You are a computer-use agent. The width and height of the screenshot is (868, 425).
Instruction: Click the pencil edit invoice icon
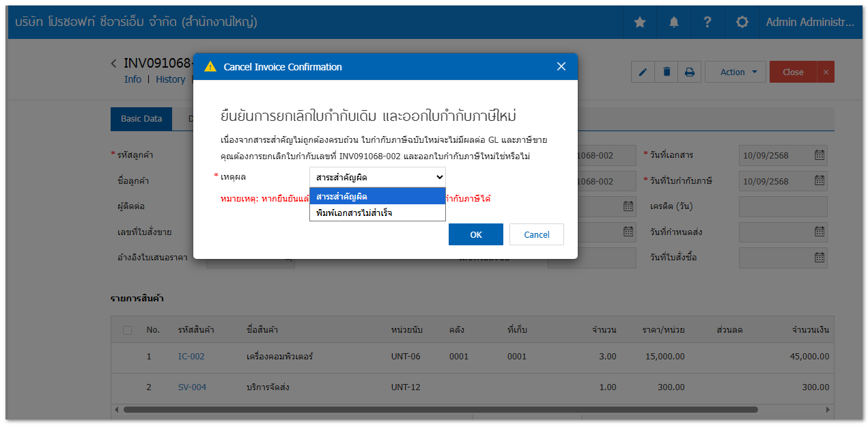643,72
